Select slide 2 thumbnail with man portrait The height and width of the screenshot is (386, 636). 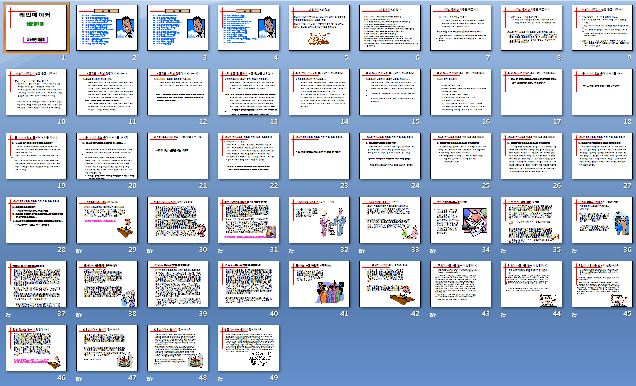pyautogui.click(x=107, y=28)
